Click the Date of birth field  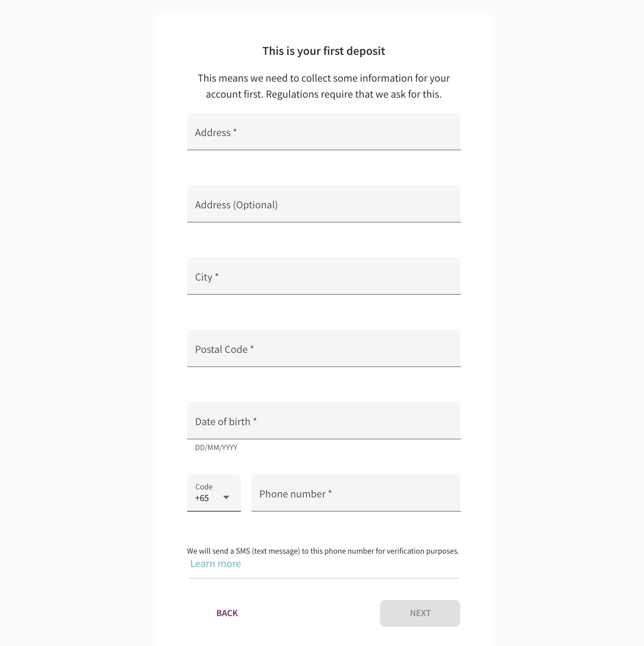[x=324, y=421]
